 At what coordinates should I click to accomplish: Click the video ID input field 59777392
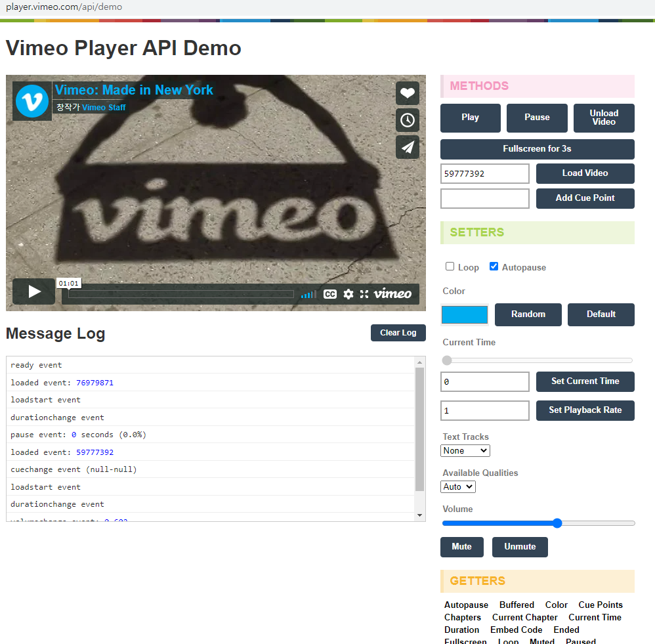(485, 173)
